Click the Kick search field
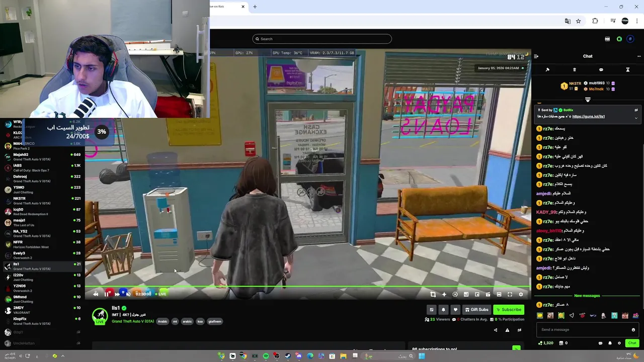Viewport: 644px width, 362px height. 322,39
